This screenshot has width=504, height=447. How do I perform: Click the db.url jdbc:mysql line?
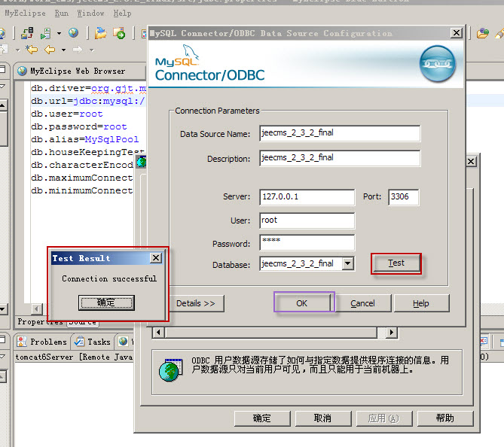[88, 101]
